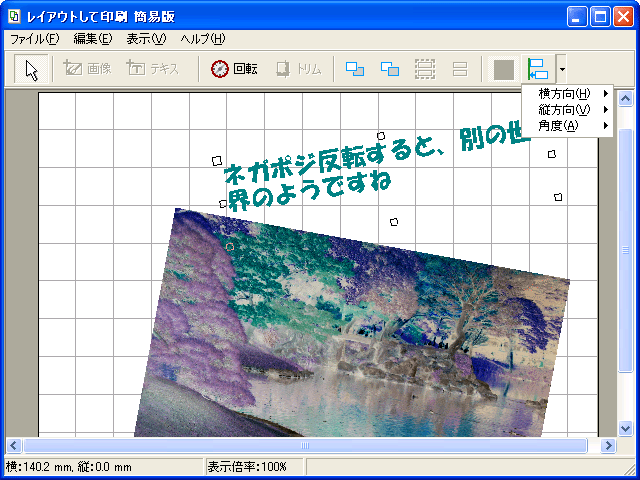Click the red rotation handle on photo
640x480 pixels.
pyautogui.click(x=230, y=247)
